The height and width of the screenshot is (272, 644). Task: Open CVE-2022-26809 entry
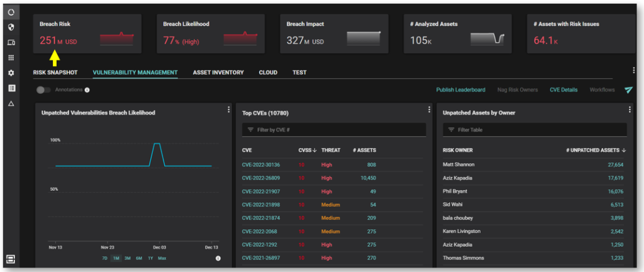[261, 178]
